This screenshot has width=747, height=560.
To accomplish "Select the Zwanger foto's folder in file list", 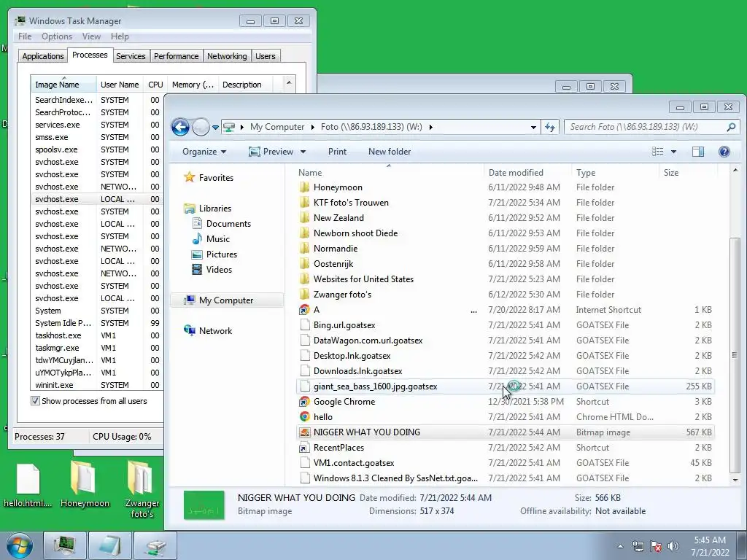I will point(342,295).
